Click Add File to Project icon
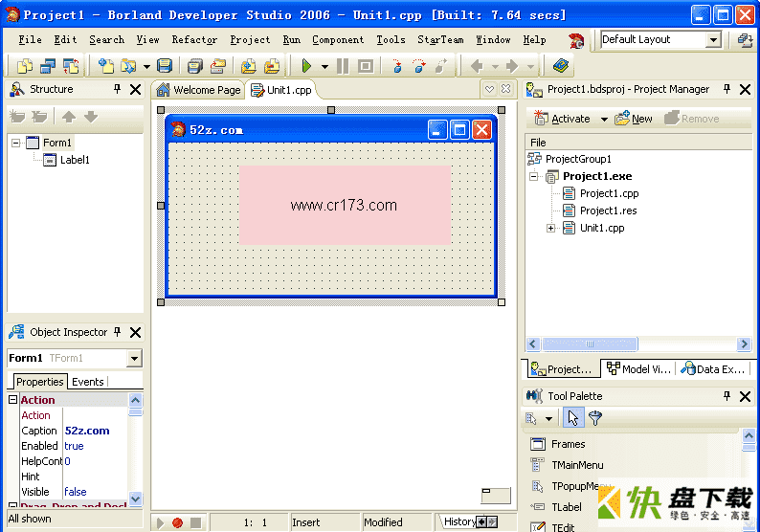 point(249,65)
